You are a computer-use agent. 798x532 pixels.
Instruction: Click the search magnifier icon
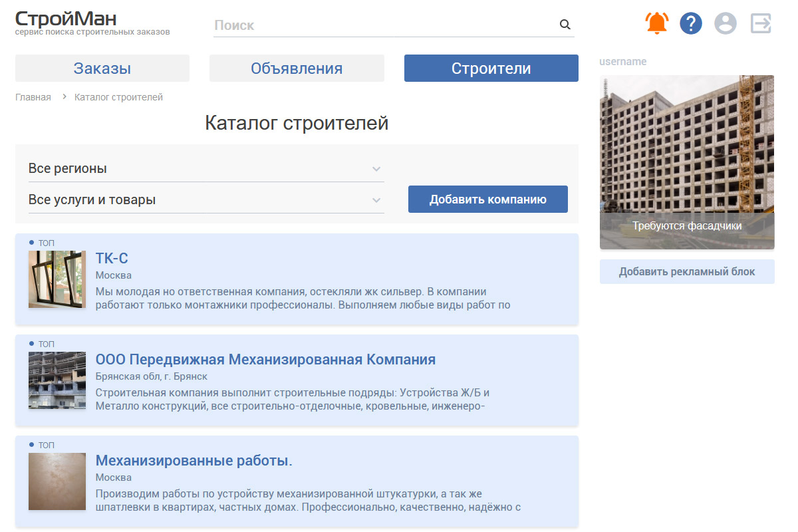565,25
